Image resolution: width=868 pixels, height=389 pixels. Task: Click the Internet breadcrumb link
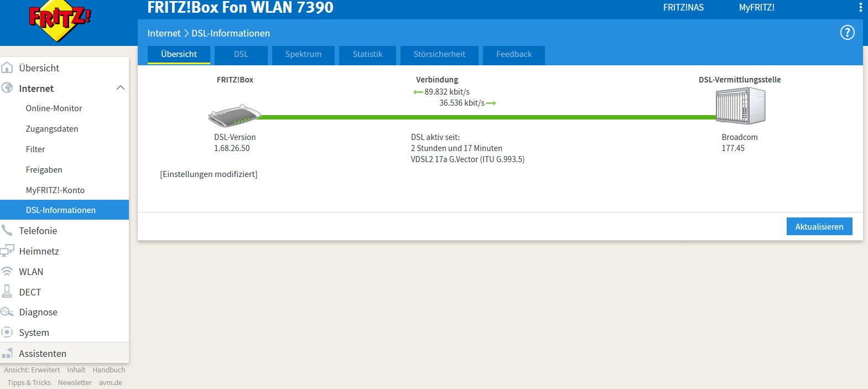164,33
